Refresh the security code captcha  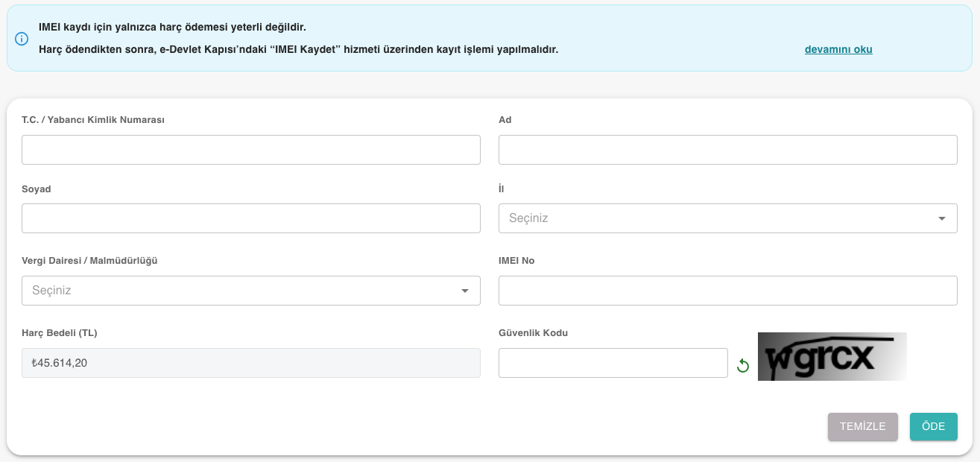tap(742, 365)
